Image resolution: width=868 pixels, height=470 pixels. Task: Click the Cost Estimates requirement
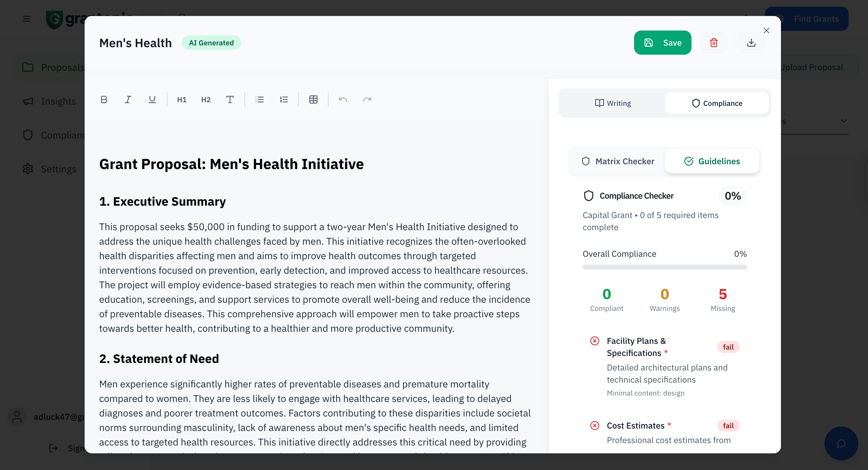[x=636, y=426]
